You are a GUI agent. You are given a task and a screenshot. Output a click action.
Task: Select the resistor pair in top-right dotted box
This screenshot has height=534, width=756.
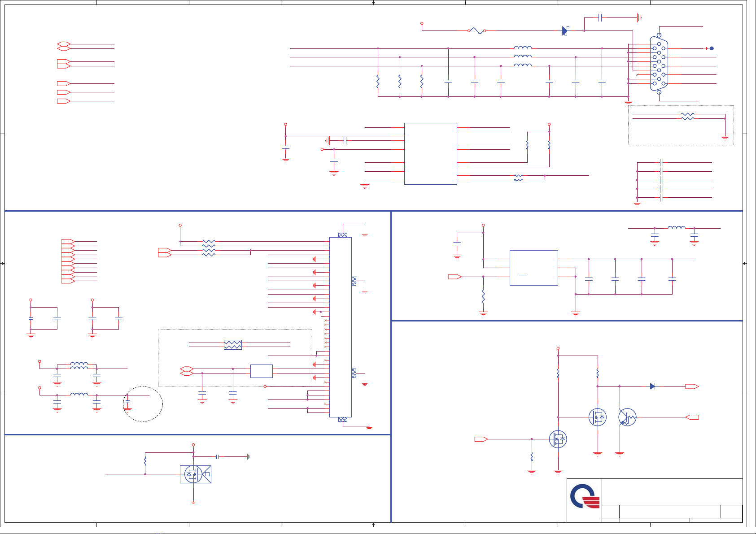pyautogui.click(x=687, y=116)
